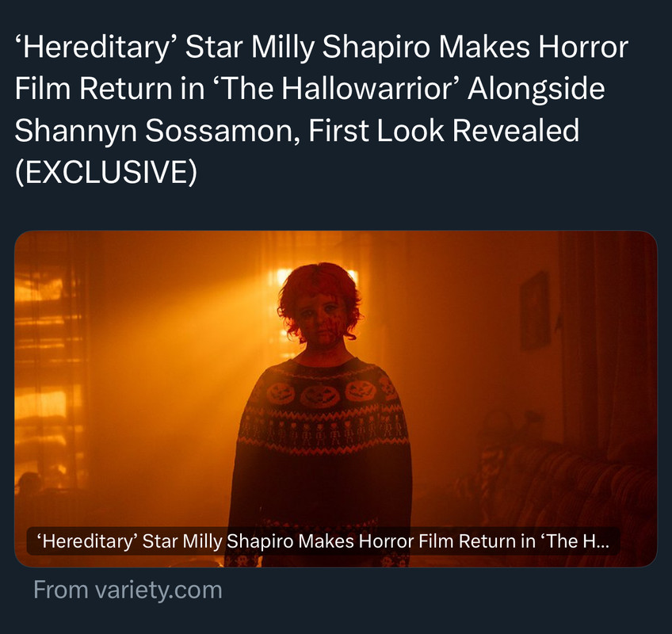The width and height of the screenshot is (672, 634).
Task: Select the word (EXCLUSIVE) in the post
Action: click(x=106, y=172)
